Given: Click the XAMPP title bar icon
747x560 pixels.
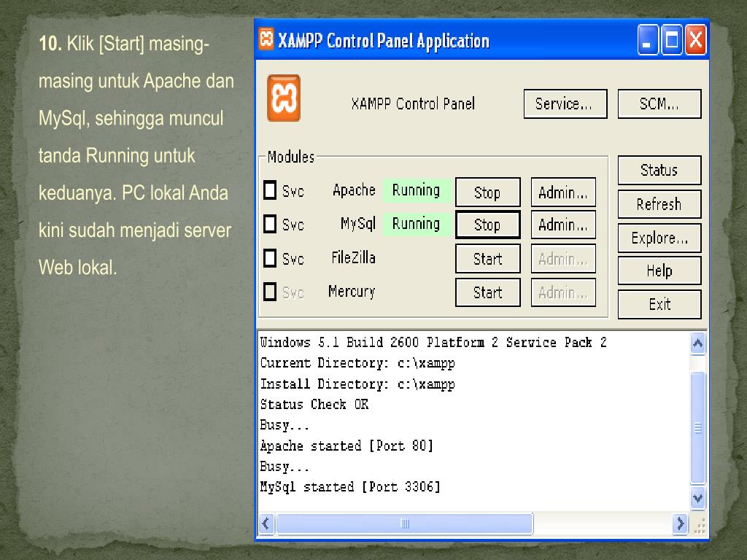Looking at the screenshot, I should point(266,39).
